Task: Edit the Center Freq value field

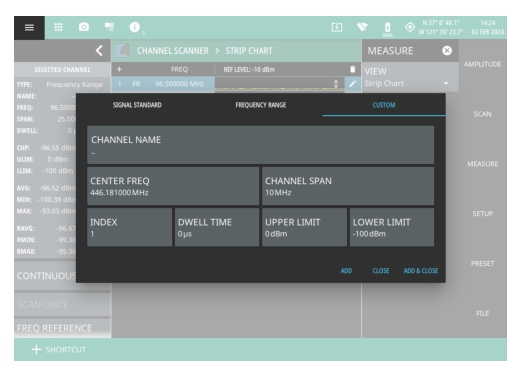Action: (173, 186)
